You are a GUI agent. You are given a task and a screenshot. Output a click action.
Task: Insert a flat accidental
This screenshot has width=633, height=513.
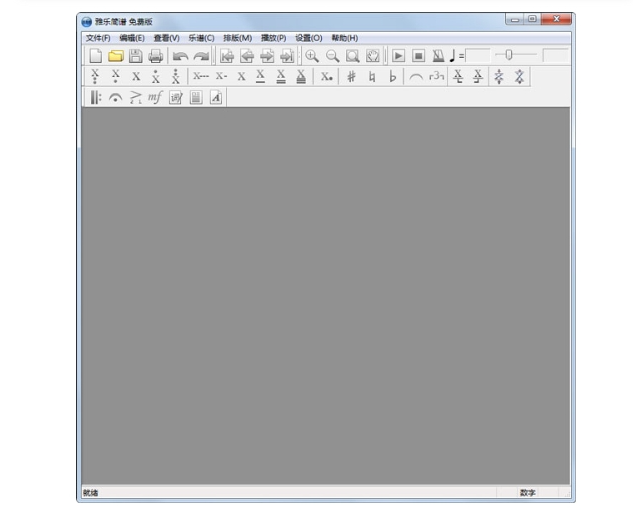click(x=392, y=76)
